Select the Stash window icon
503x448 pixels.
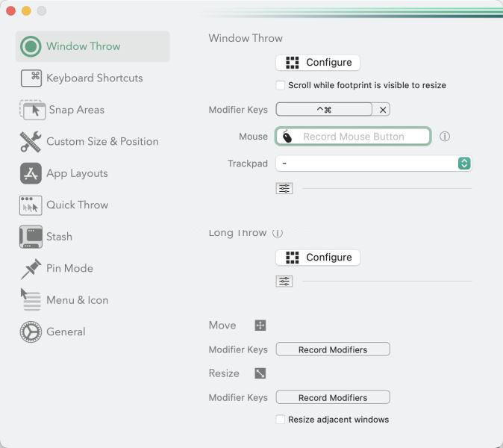click(31, 237)
